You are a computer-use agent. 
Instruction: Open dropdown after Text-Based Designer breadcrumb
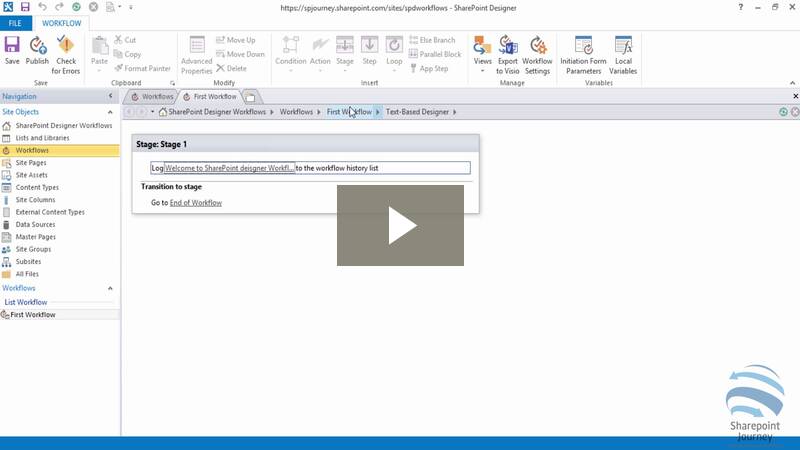[x=455, y=112]
